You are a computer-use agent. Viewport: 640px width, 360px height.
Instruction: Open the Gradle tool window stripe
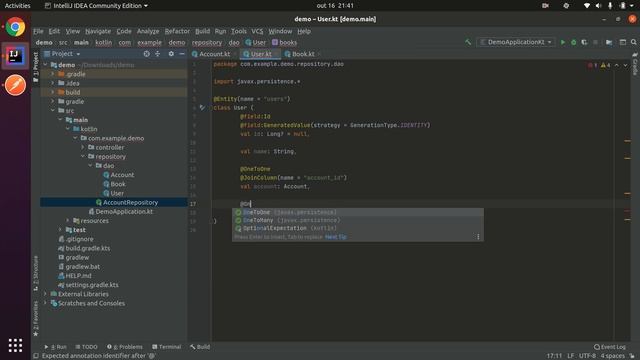click(x=635, y=64)
